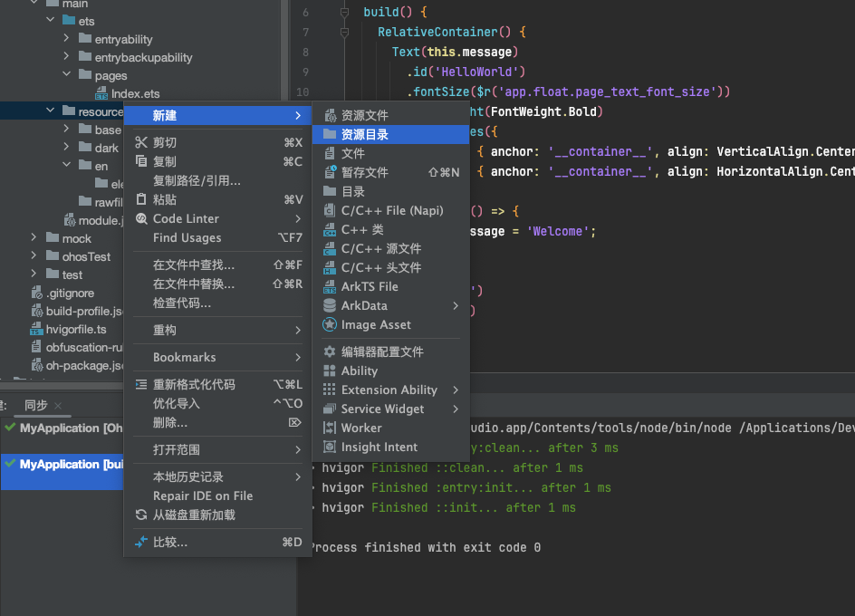Select 检查代码... menu entry
855x616 pixels.
click(x=218, y=303)
